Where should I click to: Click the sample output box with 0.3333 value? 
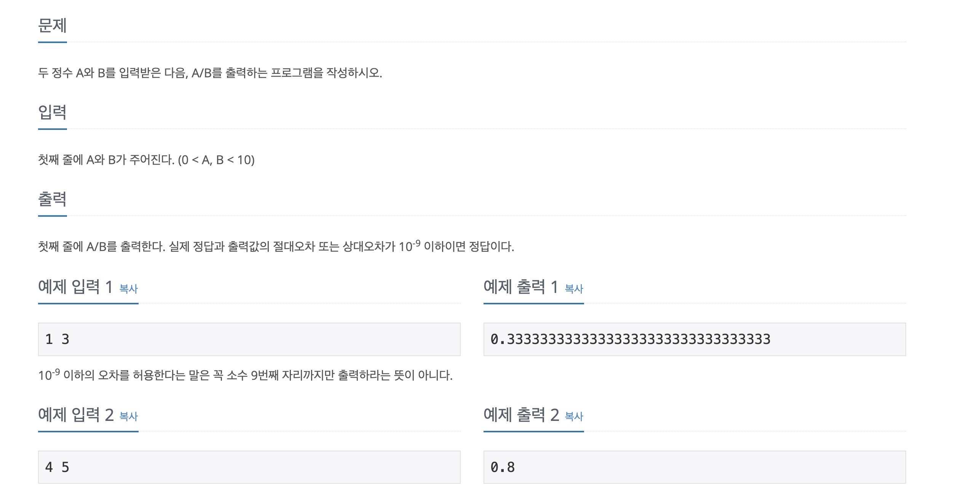[695, 339]
